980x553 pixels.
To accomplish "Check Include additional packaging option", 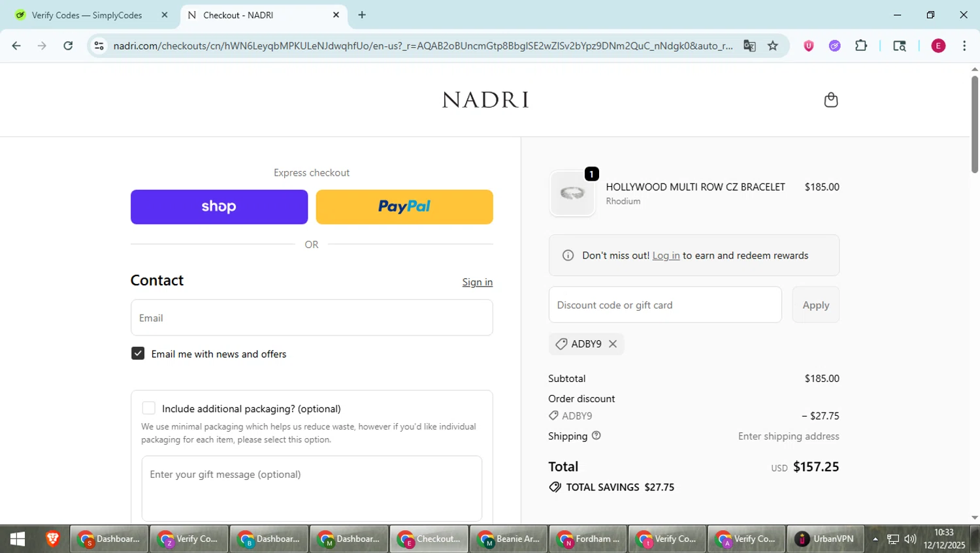I will (x=149, y=408).
